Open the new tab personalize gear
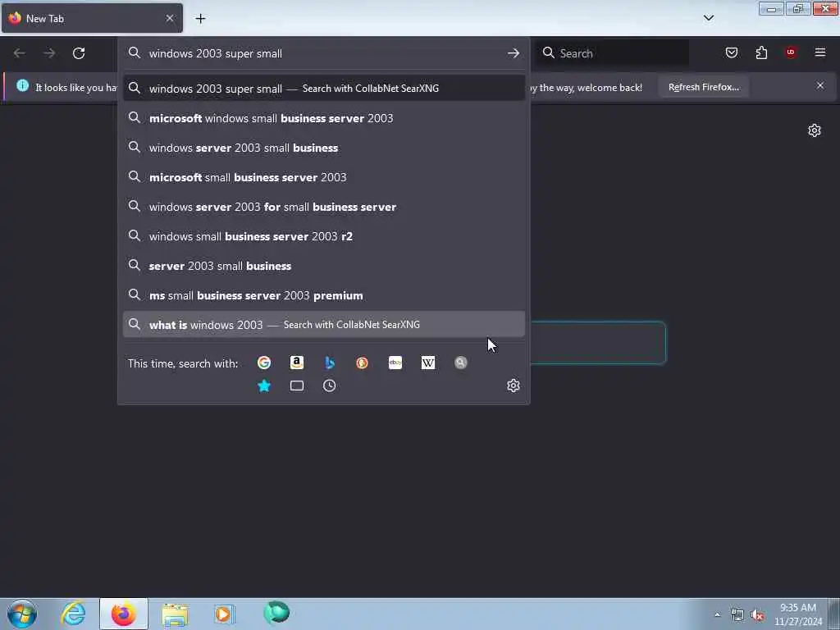Viewport: 840px width, 630px height. 815,130
